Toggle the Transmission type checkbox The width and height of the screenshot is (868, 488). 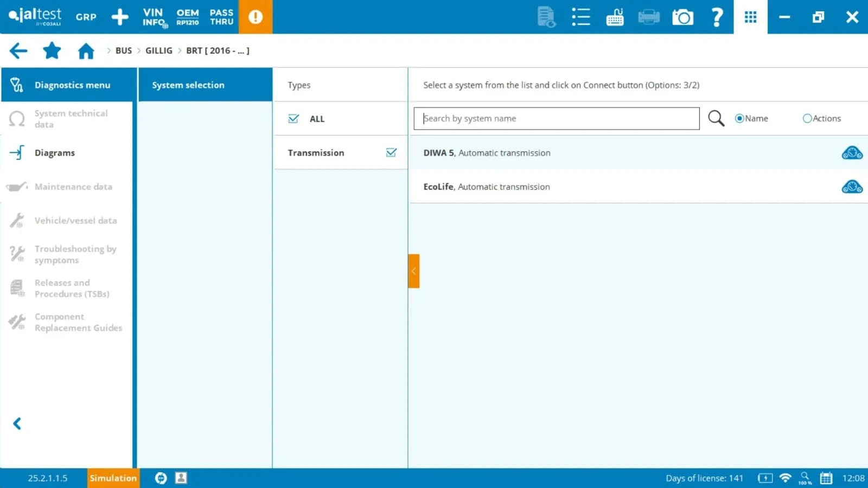tap(391, 153)
